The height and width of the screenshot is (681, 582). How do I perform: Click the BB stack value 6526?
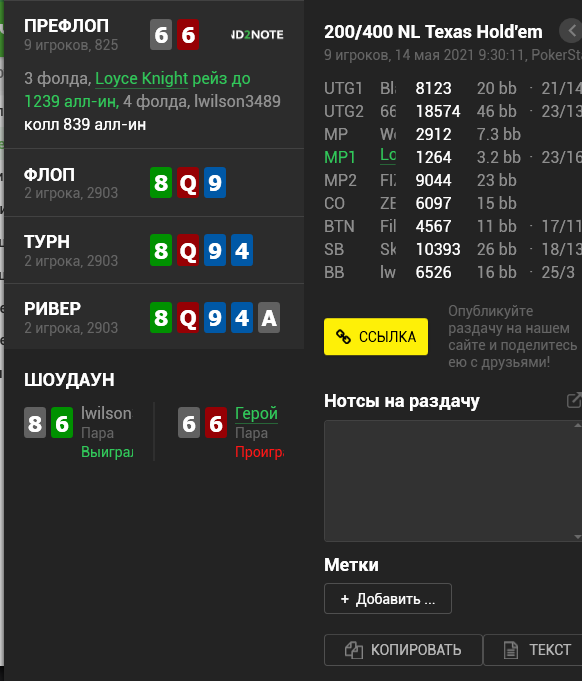[433, 272]
